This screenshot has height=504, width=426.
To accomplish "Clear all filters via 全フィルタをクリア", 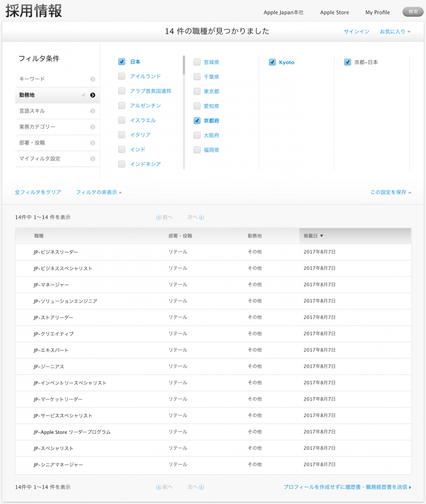I will pos(38,192).
